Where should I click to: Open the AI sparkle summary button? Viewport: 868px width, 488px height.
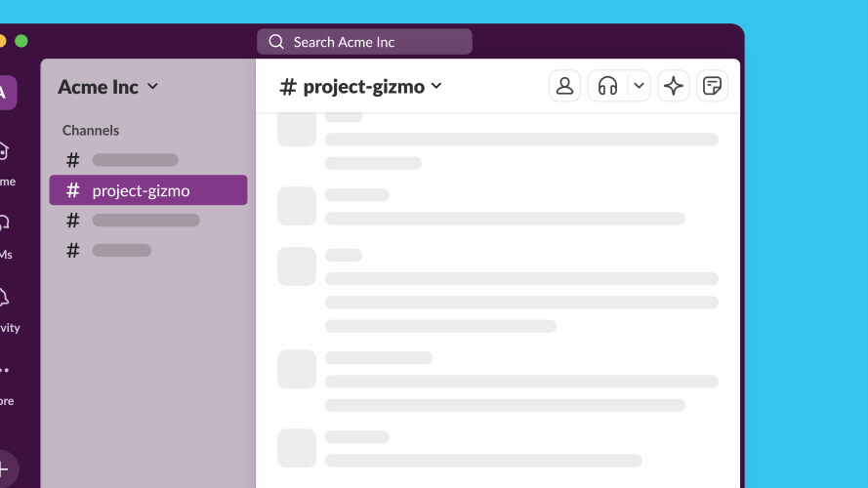coord(673,86)
